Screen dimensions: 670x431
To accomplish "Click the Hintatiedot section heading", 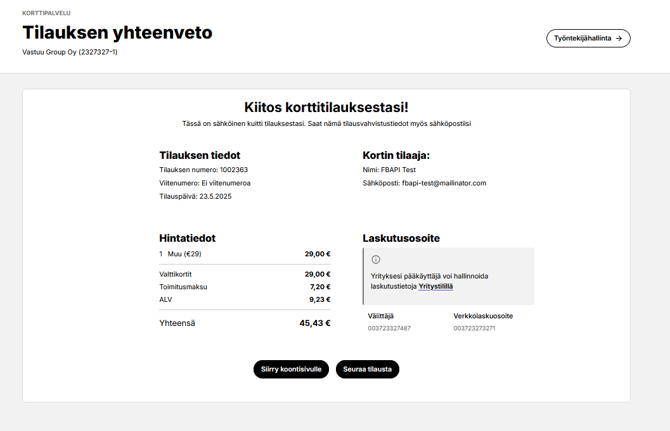I will click(187, 238).
